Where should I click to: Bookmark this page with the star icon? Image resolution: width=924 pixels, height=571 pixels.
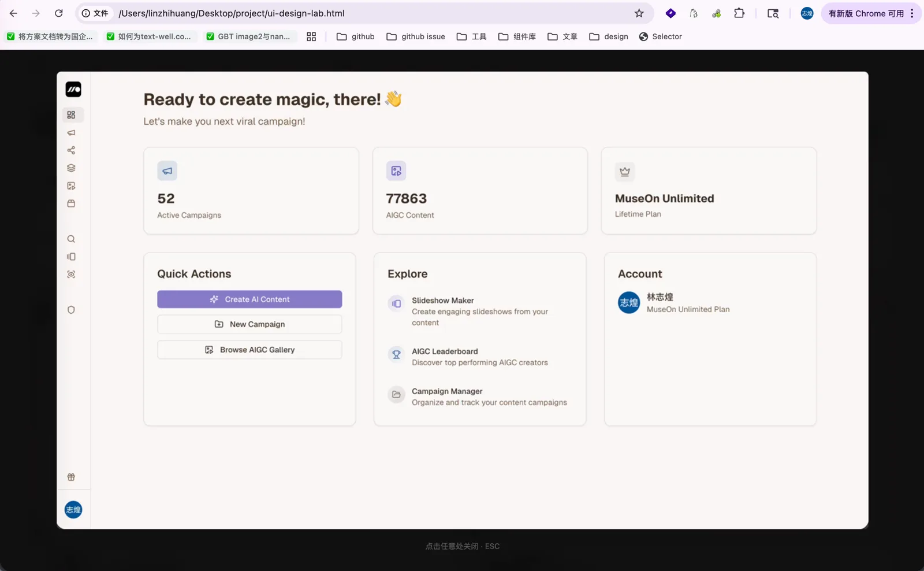coord(639,13)
